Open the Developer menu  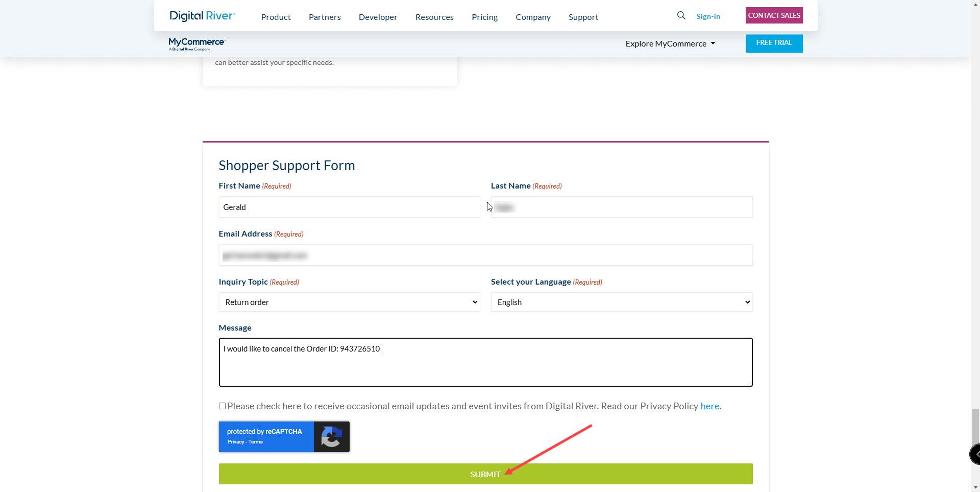click(378, 17)
